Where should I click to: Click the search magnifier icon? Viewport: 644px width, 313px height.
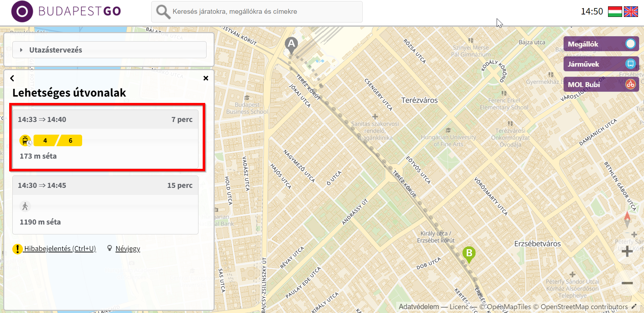[x=163, y=12]
